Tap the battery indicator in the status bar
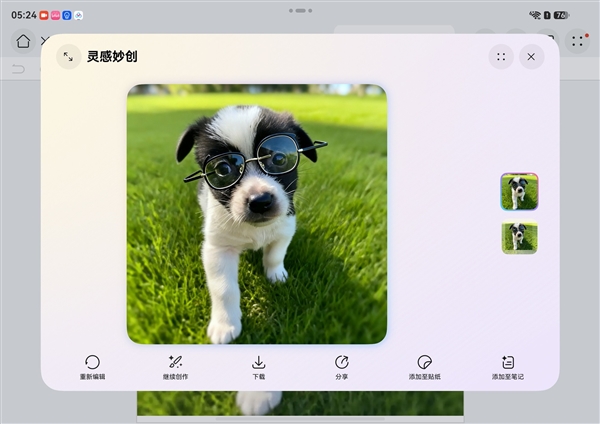Image resolution: width=600 pixels, height=424 pixels. click(x=561, y=15)
